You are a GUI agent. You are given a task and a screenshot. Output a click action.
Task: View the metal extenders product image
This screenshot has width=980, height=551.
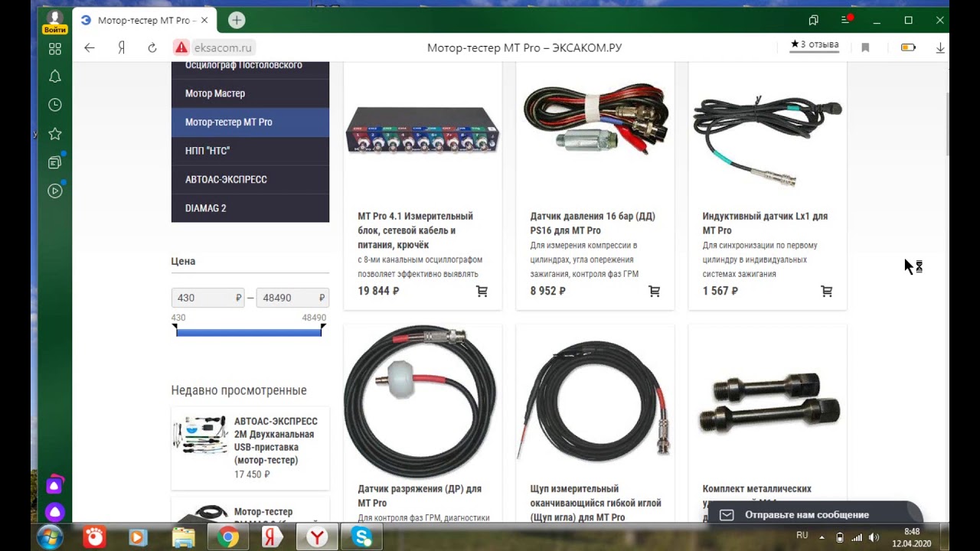(769, 404)
